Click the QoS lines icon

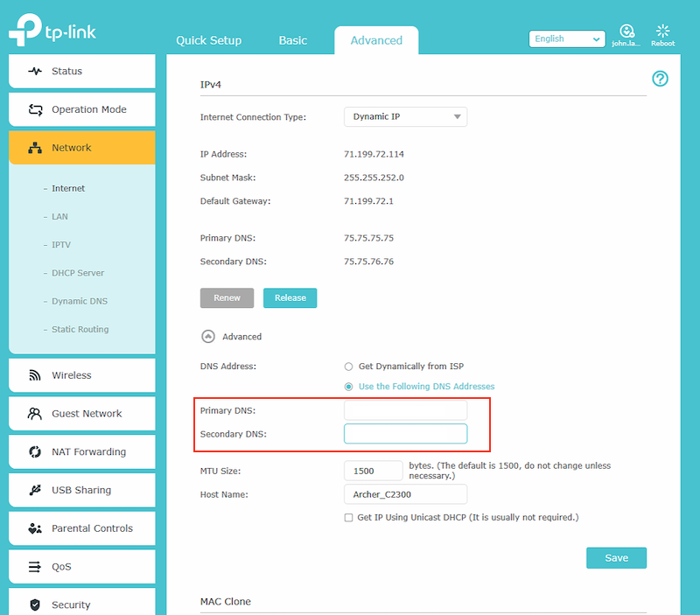[34, 567]
